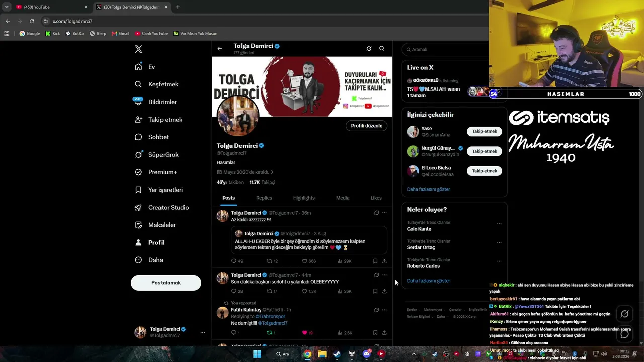The image size is (644, 362).
Task: Unlike Fatih Kalıntaş's post with 19 likes
Action: point(307,333)
